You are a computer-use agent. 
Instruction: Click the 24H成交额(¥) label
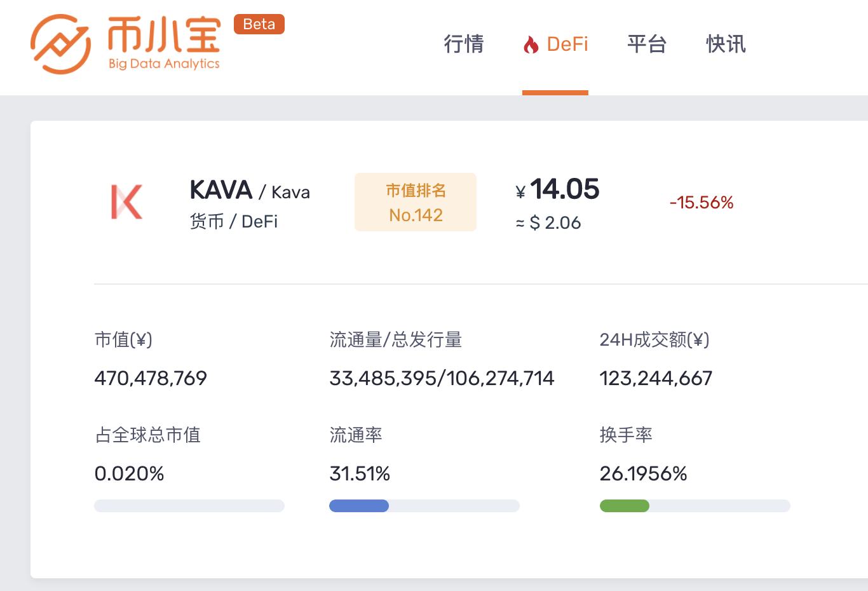(654, 340)
